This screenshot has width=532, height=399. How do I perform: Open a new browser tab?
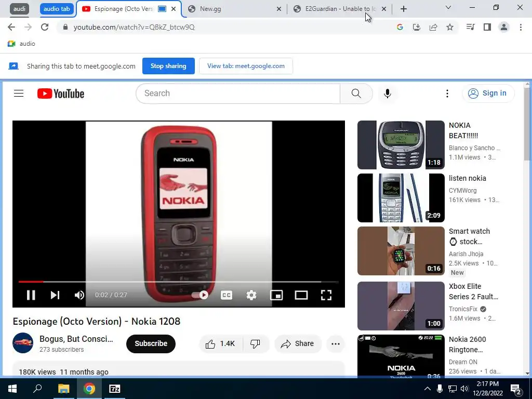pyautogui.click(x=403, y=9)
